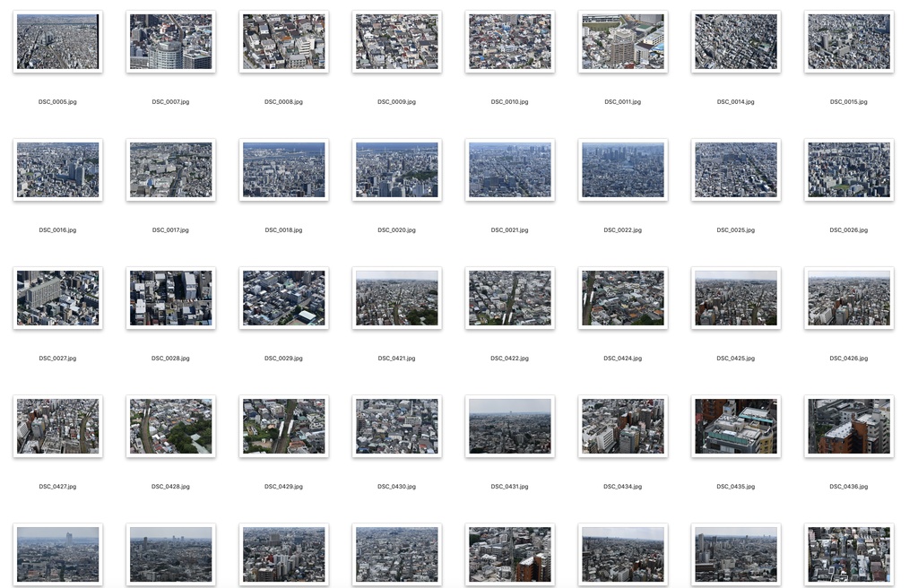Image resolution: width=918 pixels, height=588 pixels.
Task: Select DSC_0431.jpg, the hazy skyline shot
Action: tap(509, 426)
